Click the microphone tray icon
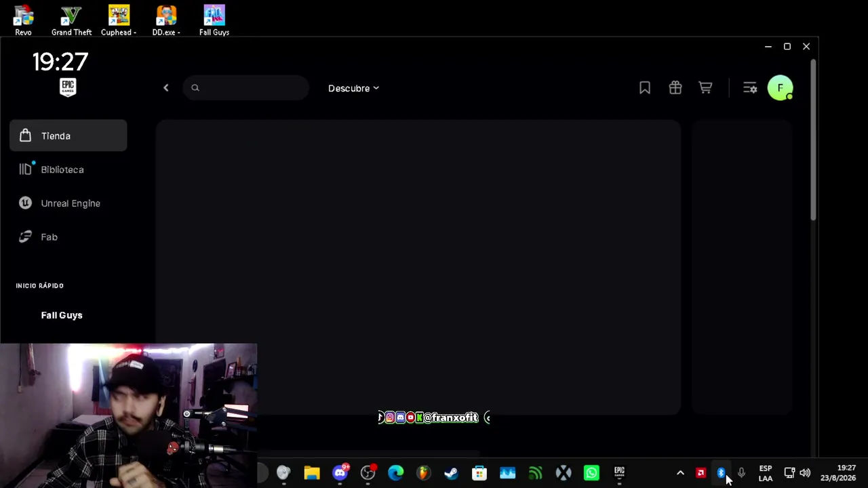The height and width of the screenshot is (488, 868). point(741,473)
